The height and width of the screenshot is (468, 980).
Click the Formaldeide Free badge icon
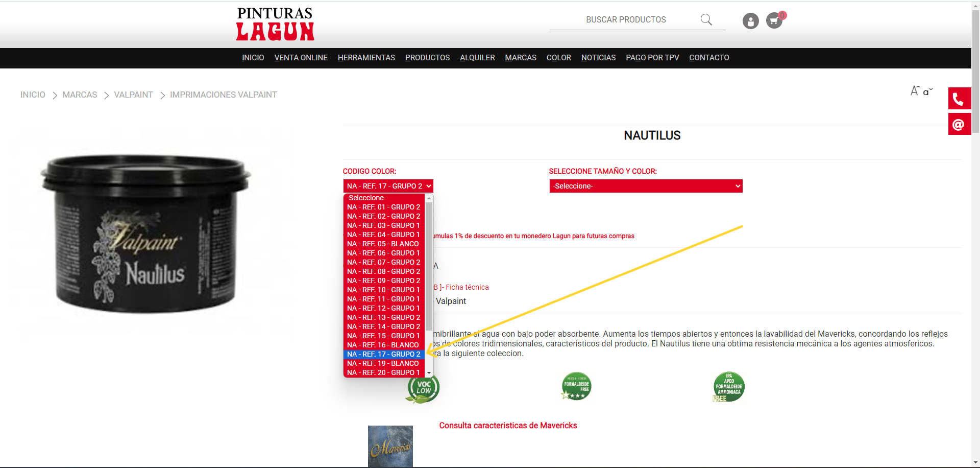(576, 386)
